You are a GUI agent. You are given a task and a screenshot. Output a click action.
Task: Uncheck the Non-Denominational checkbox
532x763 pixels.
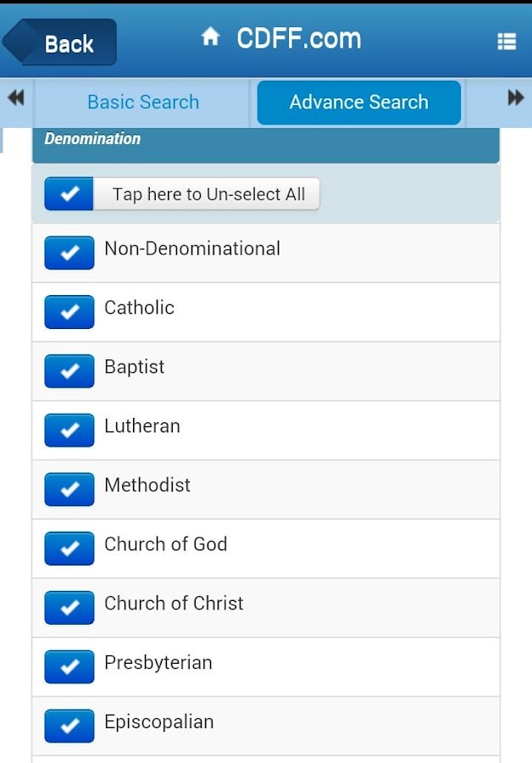[69, 253]
